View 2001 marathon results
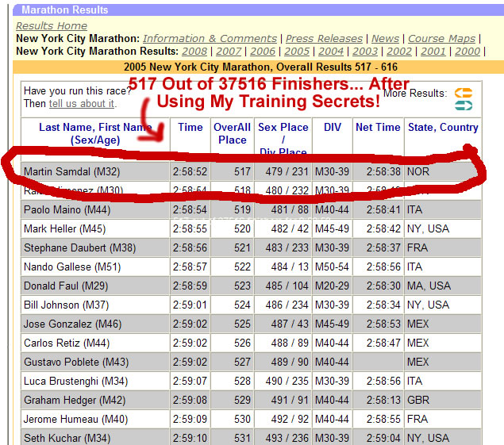Screen dimensions: 504x445 (433, 51)
